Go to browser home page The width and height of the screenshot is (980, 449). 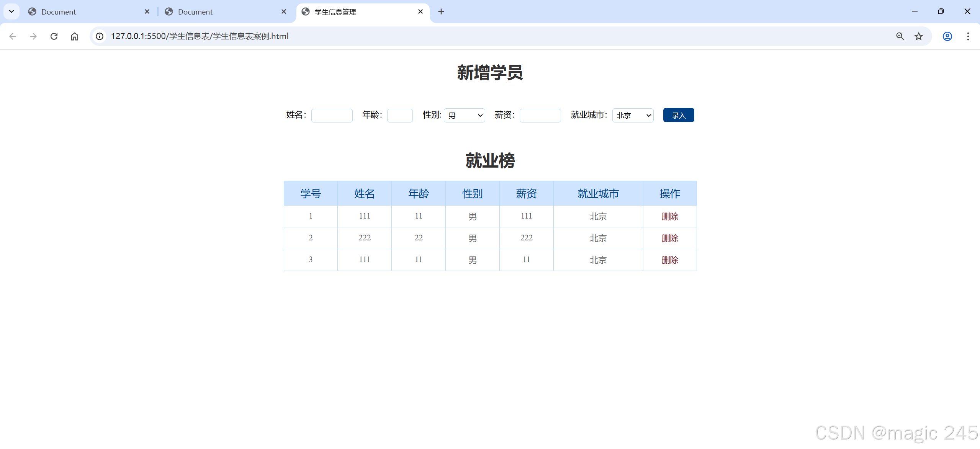click(75, 36)
